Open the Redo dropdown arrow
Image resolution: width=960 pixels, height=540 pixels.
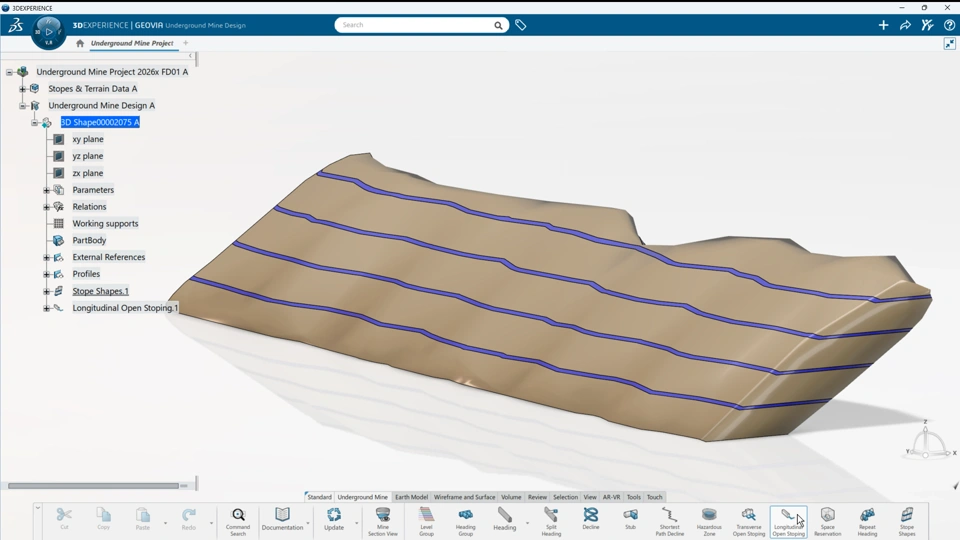point(211,523)
